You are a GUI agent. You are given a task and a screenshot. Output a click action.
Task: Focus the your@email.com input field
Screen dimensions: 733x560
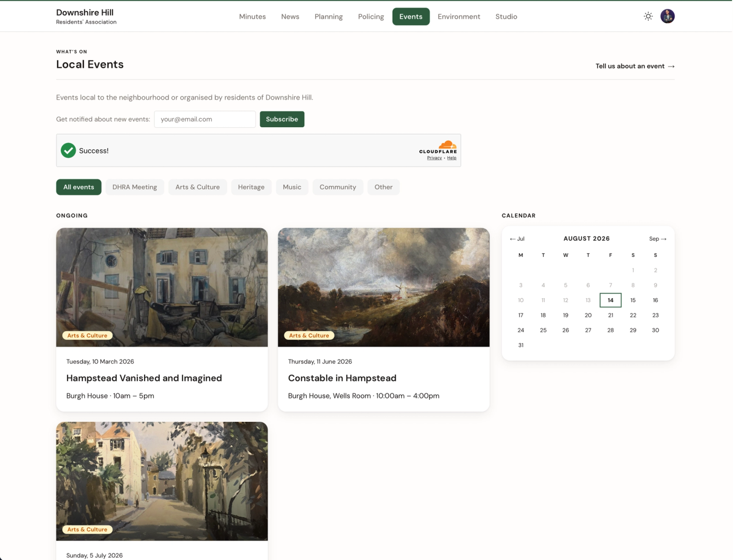pos(205,119)
